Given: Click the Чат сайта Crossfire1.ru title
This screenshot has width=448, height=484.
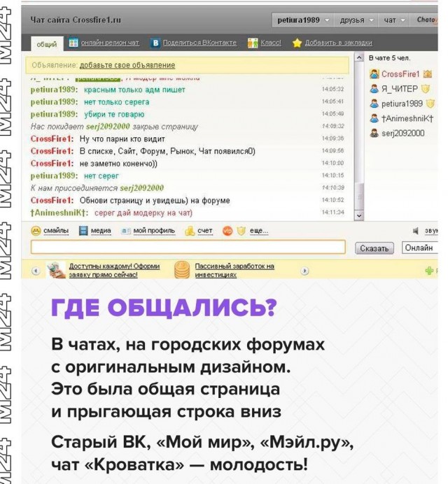Looking at the screenshot, I should point(76,20).
